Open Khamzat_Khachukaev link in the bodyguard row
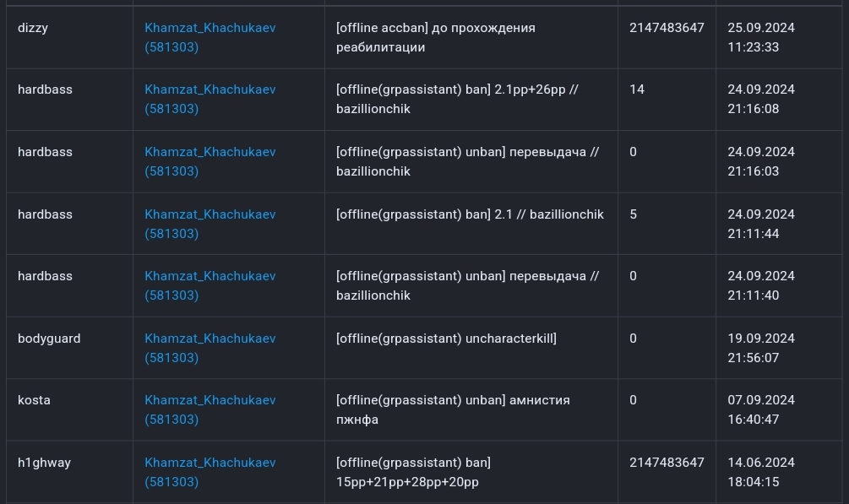The image size is (849, 504). tap(210, 339)
